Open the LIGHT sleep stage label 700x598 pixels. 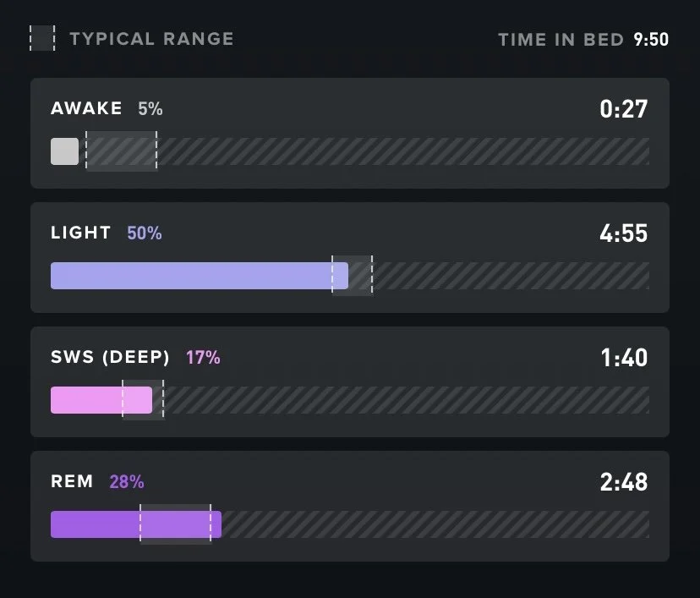pyautogui.click(x=80, y=233)
